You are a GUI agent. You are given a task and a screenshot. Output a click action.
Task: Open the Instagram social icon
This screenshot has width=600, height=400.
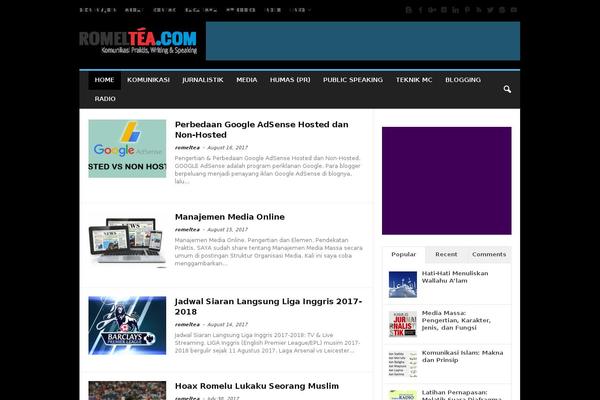point(444,10)
